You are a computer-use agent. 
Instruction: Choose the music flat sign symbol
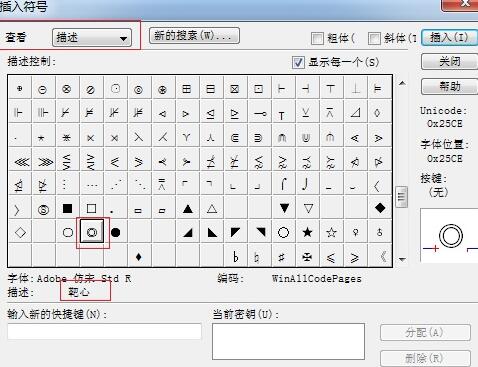(x=235, y=257)
